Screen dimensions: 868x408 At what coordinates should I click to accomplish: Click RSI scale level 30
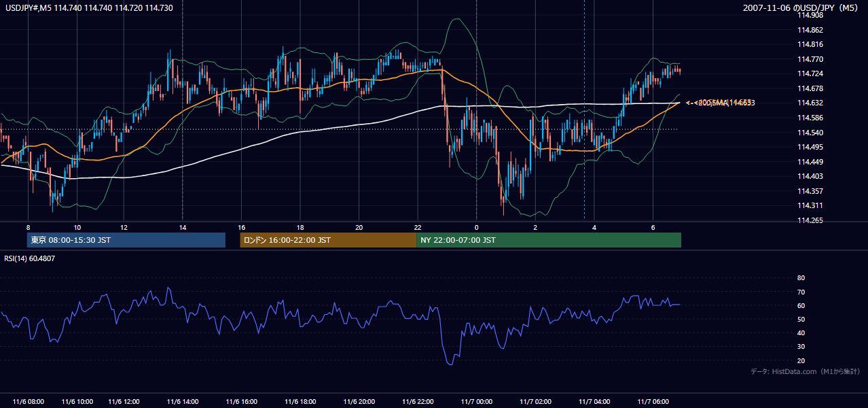[x=801, y=347]
